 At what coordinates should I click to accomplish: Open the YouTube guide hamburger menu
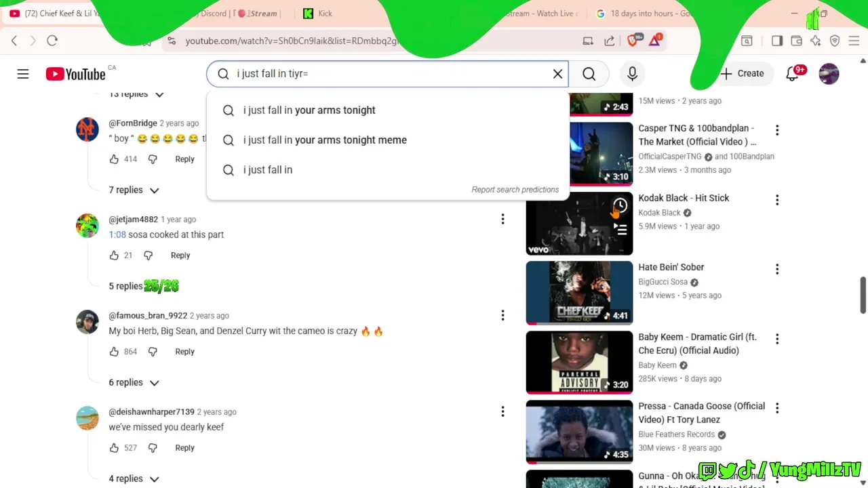tap(23, 74)
